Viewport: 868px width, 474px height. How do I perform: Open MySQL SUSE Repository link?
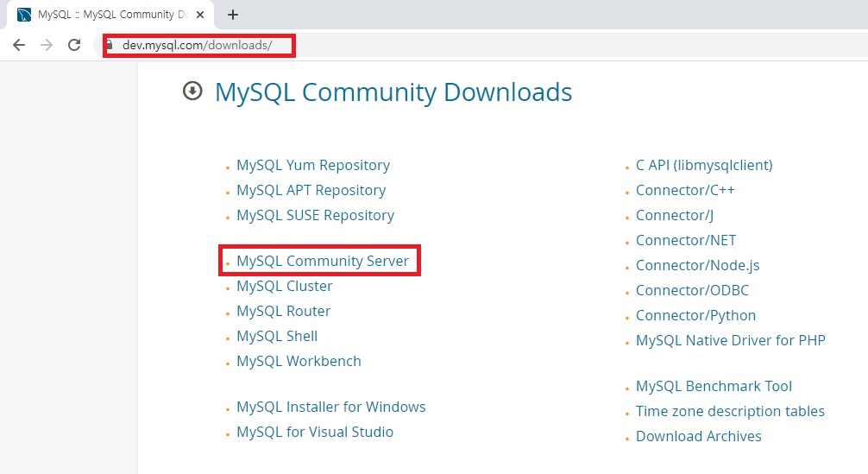[316, 215]
